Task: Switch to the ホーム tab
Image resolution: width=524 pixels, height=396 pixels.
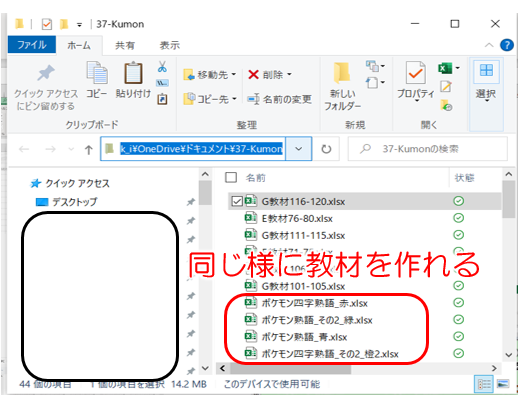Action: [79, 45]
